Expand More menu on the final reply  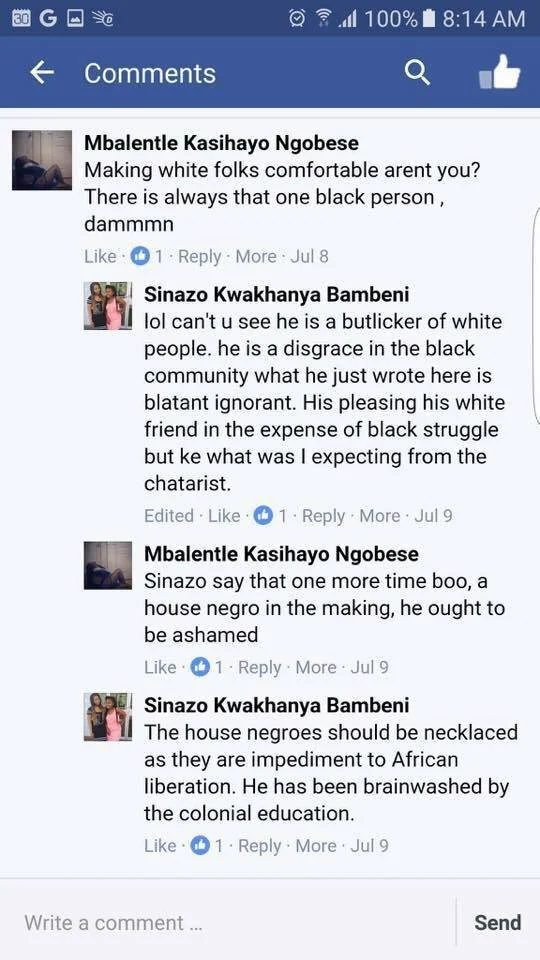click(x=316, y=846)
